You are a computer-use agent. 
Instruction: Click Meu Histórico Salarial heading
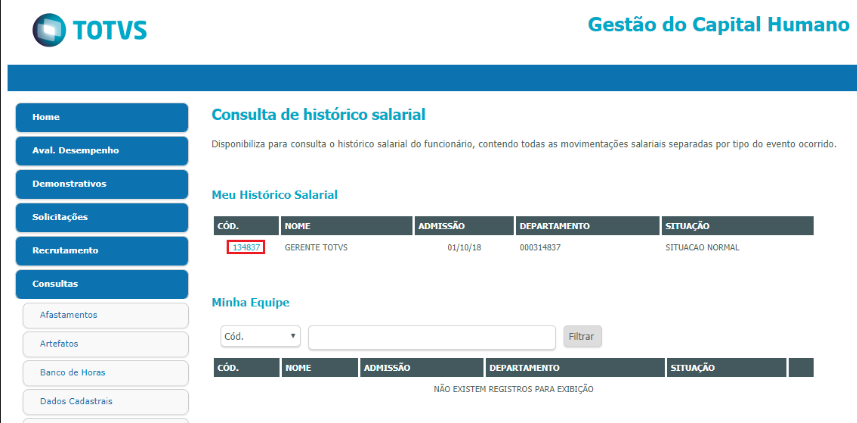(x=274, y=195)
